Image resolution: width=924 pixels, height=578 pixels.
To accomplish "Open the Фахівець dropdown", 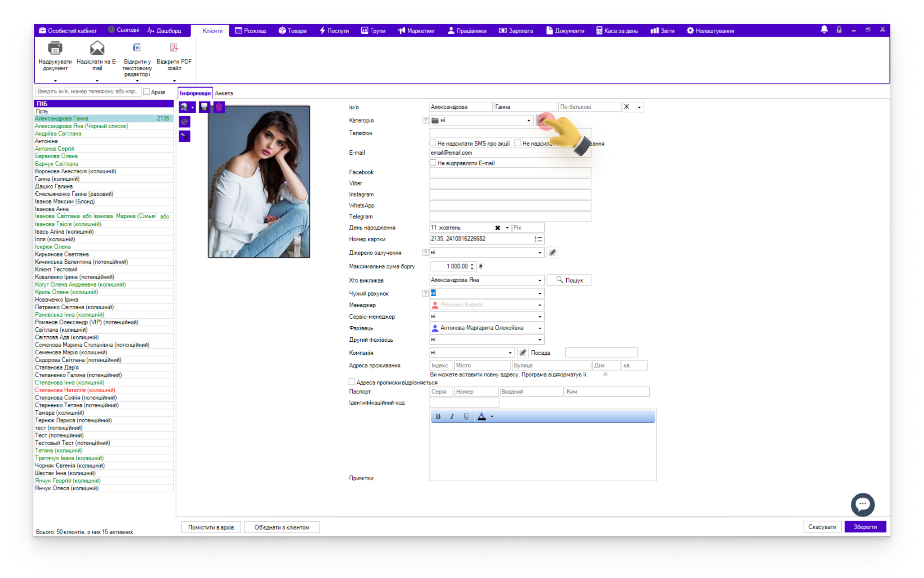I will point(540,328).
